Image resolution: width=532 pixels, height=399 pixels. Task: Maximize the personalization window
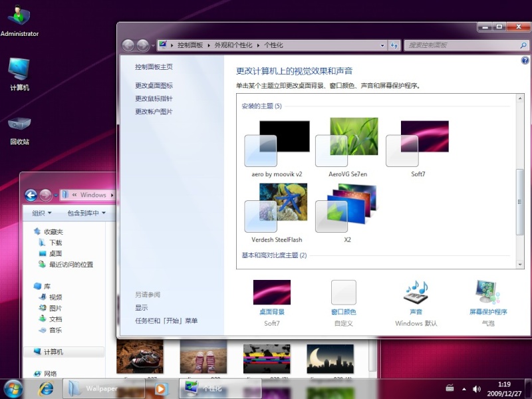pyautogui.click(x=499, y=27)
